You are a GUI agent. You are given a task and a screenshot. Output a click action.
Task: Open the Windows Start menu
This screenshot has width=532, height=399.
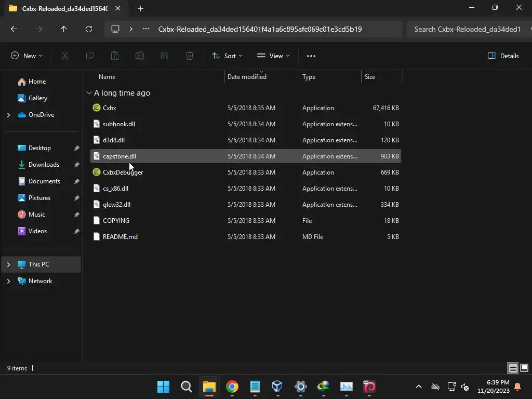(x=164, y=387)
